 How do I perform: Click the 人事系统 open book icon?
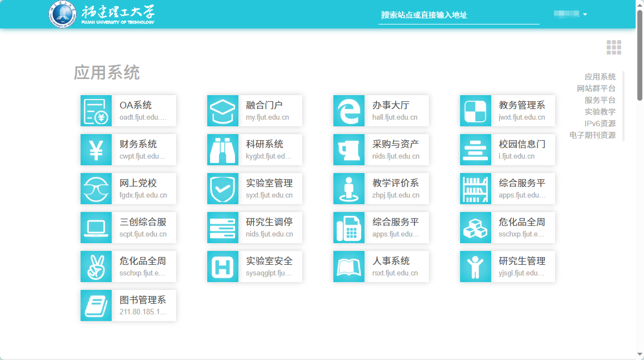[349, 267]
